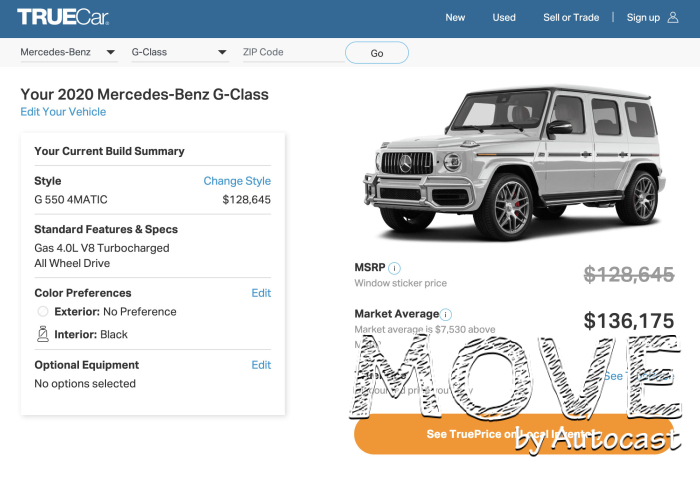Image resolution: width=700 pixels, height=478 pixels.
Task: Open the New menu item
Action: tap(455, 17)
